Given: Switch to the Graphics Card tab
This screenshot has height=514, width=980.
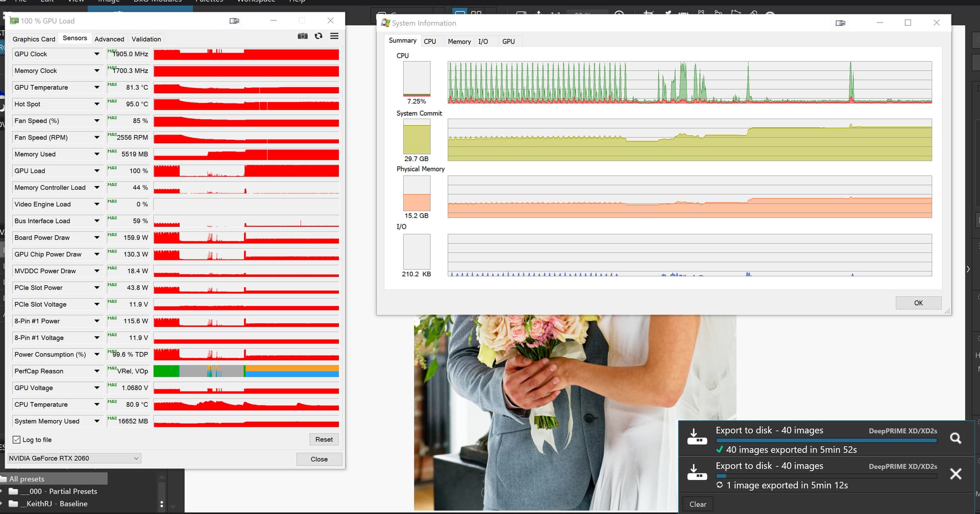Looking at the screenshot, I should (x=34, y=39).
